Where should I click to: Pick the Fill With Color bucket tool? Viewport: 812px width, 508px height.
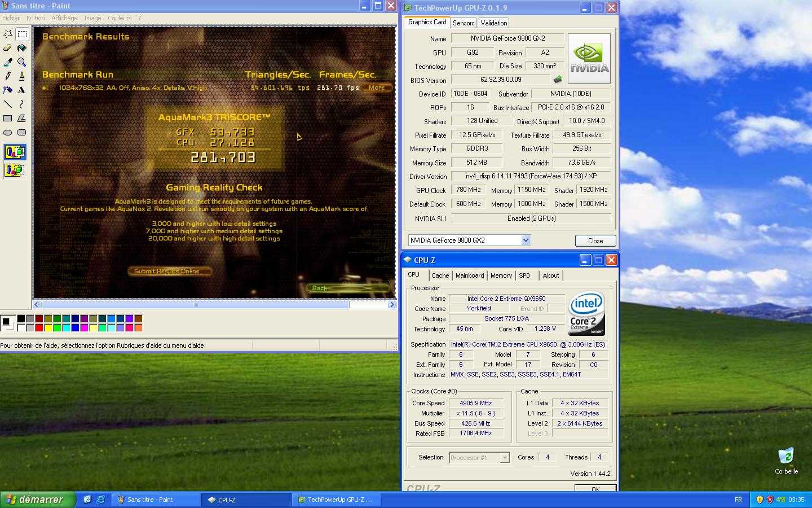coord(22,48)
